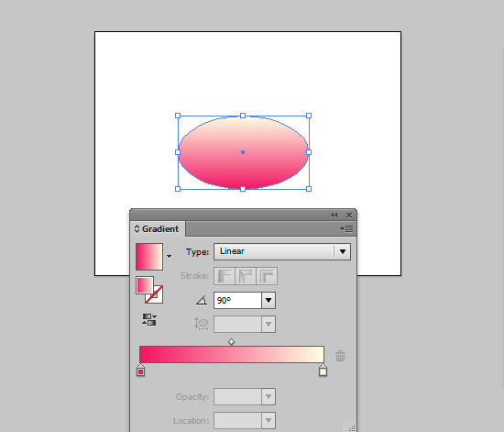
Task: Click the gradient panel resize grip
Action: click(x=352, y=427)
